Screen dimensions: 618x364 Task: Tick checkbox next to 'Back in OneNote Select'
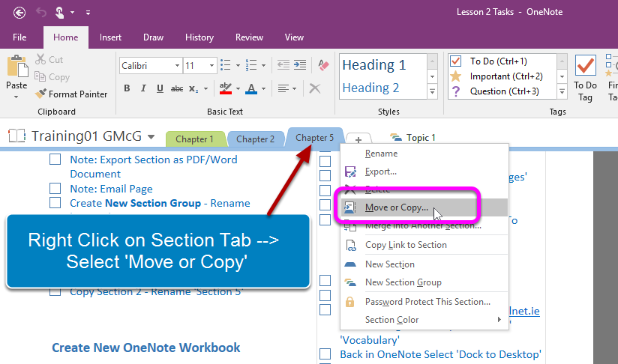tap(325, 354)
